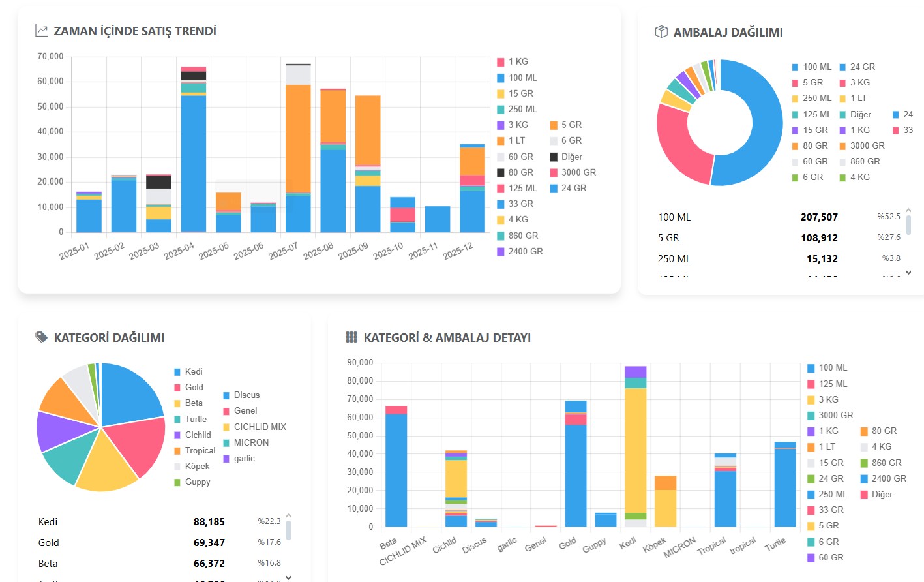Click the pink "1 KG" color swatch in legend
924x582 pixels.
[501, 61]
